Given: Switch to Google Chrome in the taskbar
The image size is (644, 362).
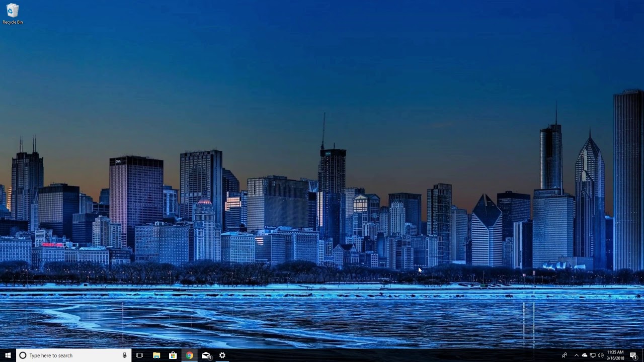Looking at the screenshot, I should pos(189,355).
